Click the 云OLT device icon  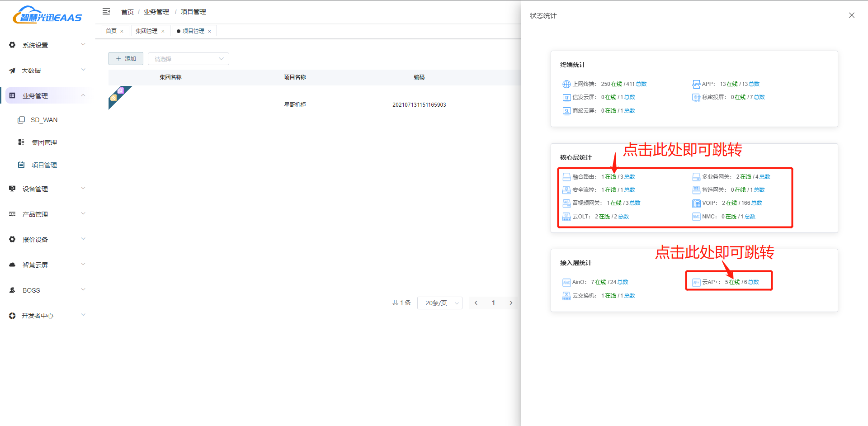click(x=566, y=217)
